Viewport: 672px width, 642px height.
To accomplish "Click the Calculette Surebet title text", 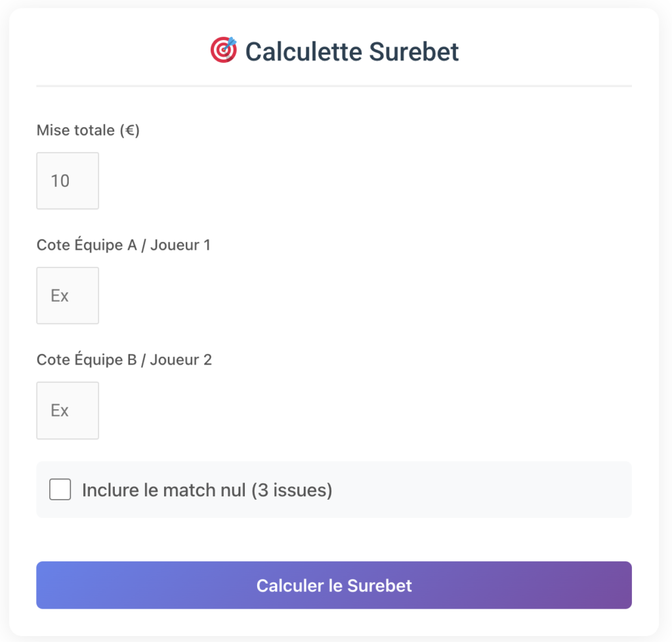I will [352, 51].
